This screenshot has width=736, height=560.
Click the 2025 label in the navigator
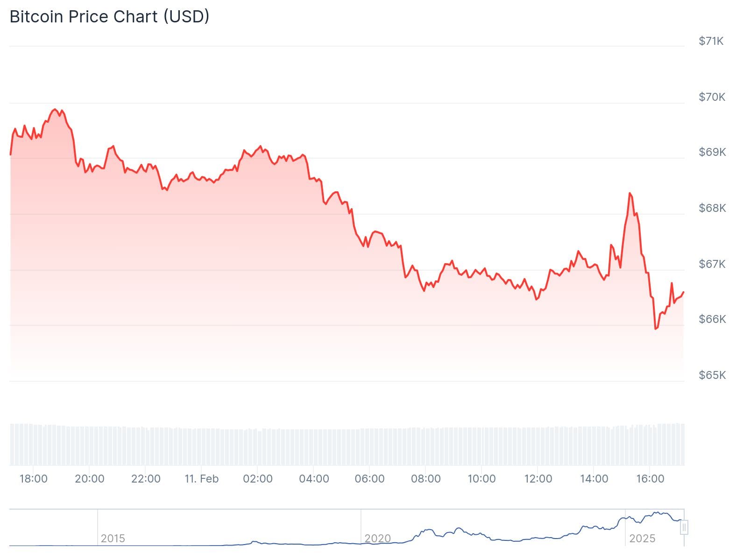click(x=642, y=539)
